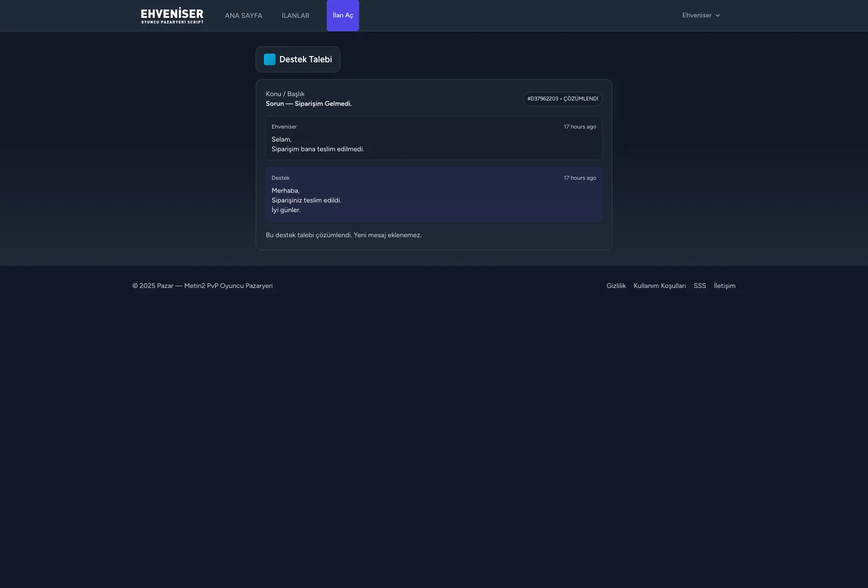Viewport: 868px width, 588px height.
Task: Click the Destek sender label in reply
Action: 280,178
